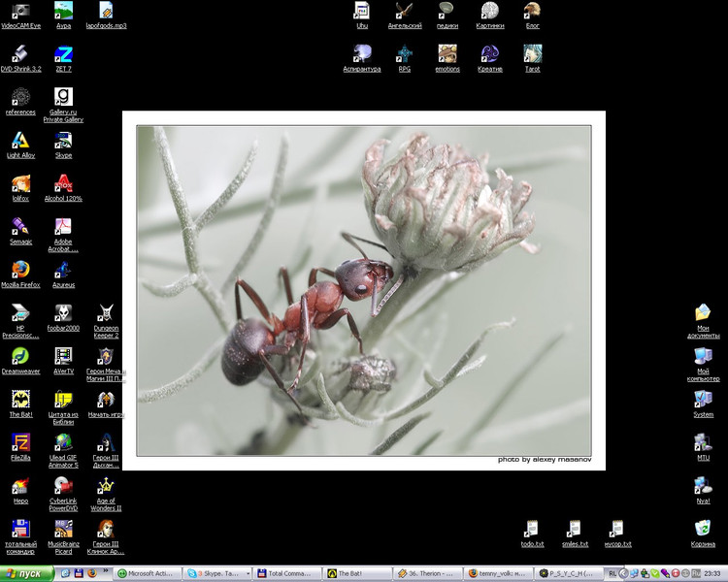The width and height of the screenshot is (728, 582).
Task: Open the todo.txt file
Action: tap(532, 533)
